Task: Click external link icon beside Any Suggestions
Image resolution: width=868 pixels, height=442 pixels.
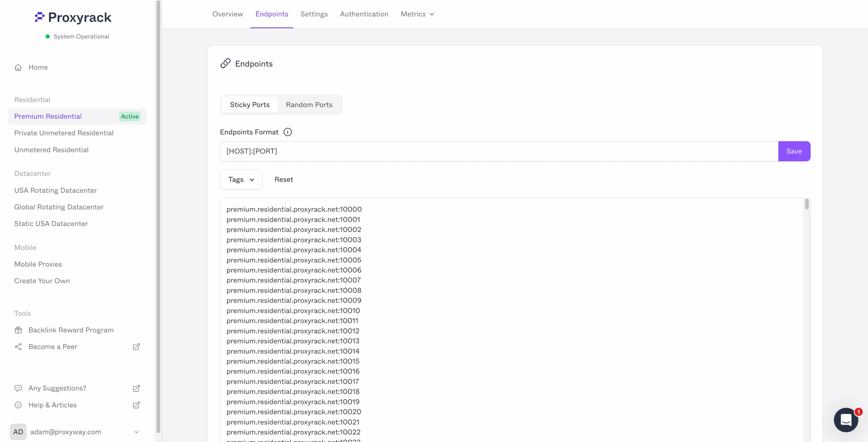Action: click(136, 388)
